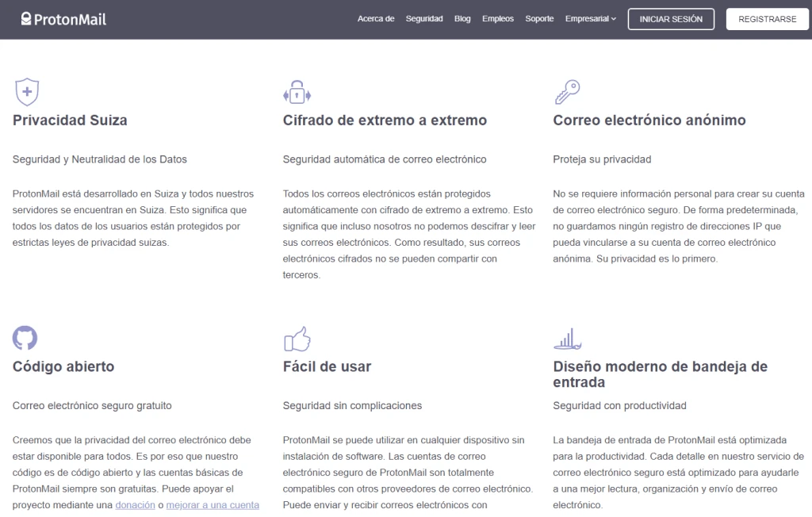Click the chart icon above Diseño moderno
The height and width of the screenshot is (517, 812).
point(567,339)
